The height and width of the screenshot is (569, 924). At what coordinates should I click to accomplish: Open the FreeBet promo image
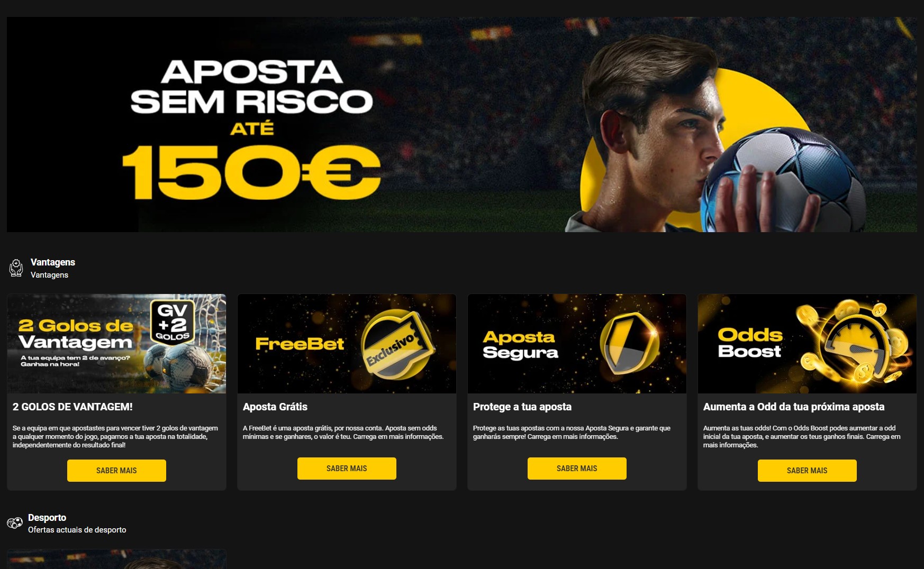[347, 344]
